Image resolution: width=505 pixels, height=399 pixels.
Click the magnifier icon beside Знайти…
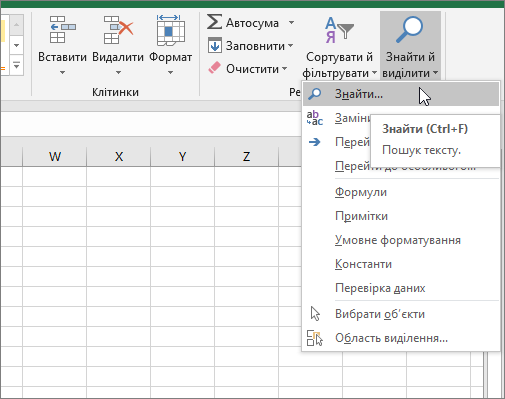click(x=314, y=94)
